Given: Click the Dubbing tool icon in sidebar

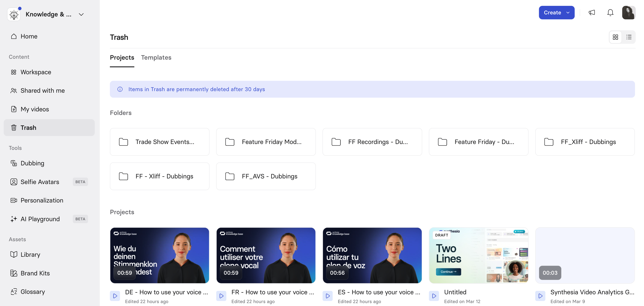Looking at the screenshot, I should [14, 163].
